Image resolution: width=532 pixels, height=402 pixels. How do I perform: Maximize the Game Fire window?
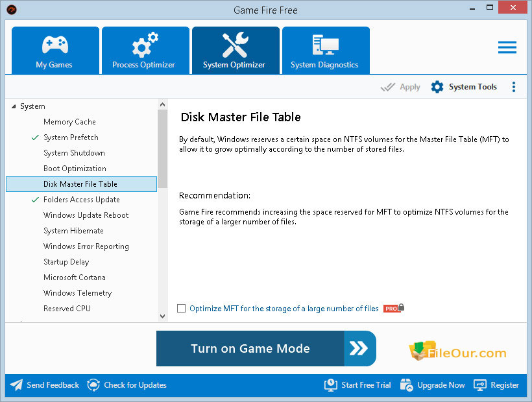click(490, 8)
